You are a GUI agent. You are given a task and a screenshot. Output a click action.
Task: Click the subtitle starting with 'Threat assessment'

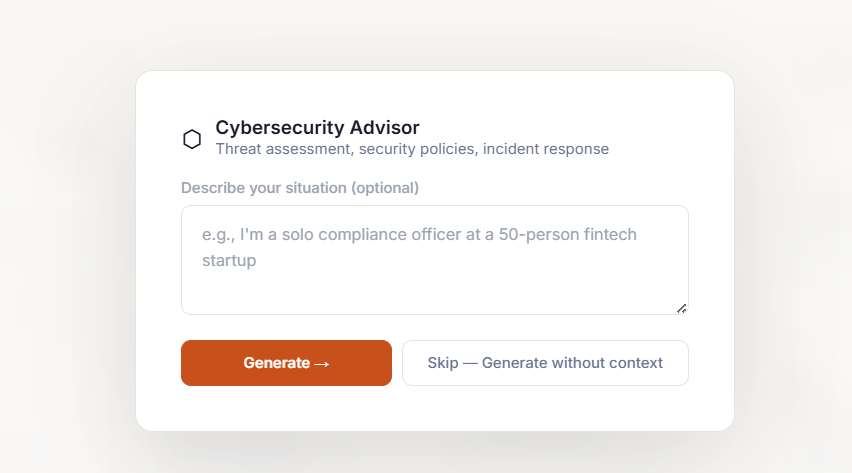[x=412, y=149]
